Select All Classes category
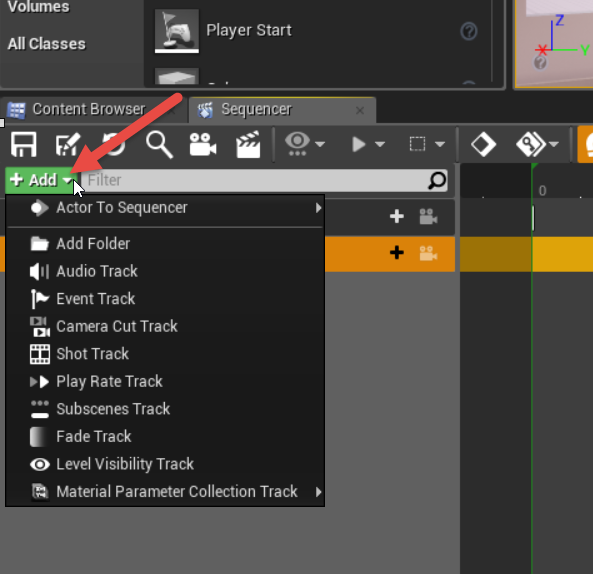 point(47,44)
